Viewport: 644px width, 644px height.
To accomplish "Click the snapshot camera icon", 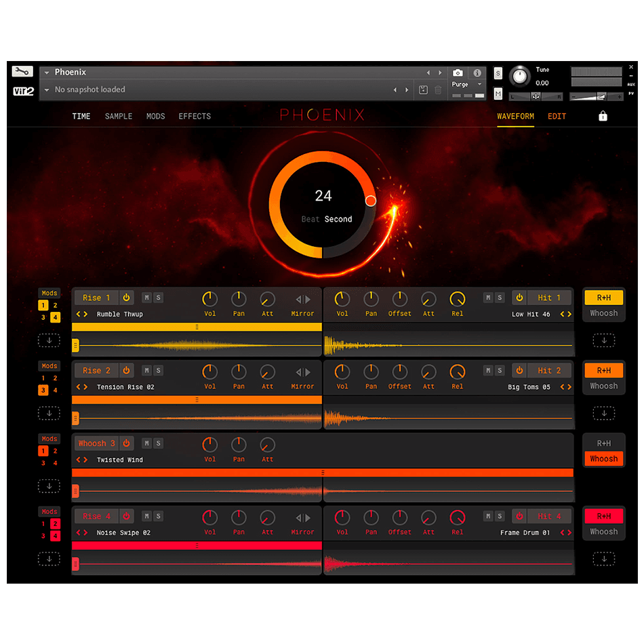I will click(458, 73).
